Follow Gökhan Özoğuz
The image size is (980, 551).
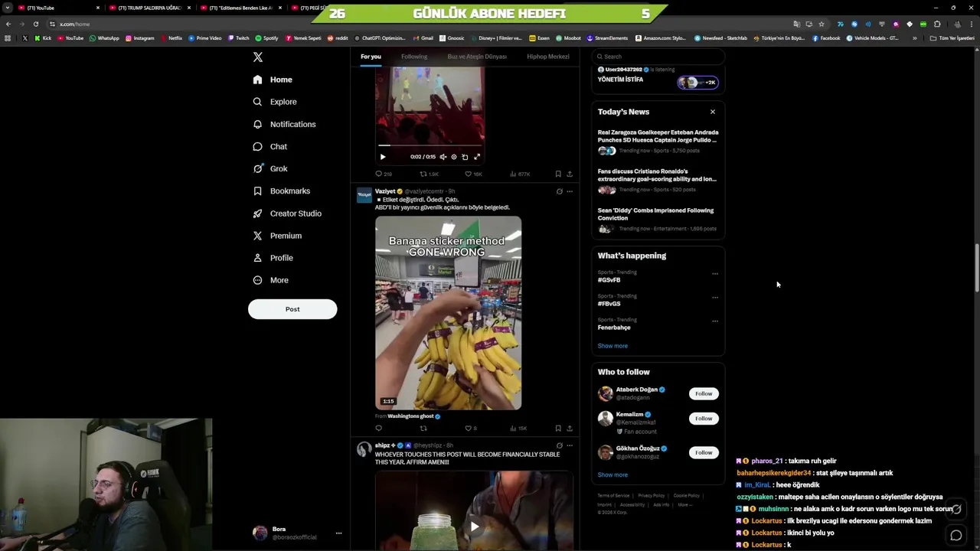tap(704, 453)
